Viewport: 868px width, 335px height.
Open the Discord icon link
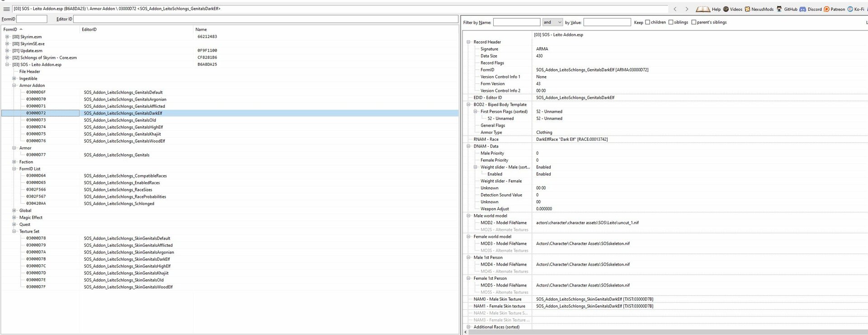(803, 9)
